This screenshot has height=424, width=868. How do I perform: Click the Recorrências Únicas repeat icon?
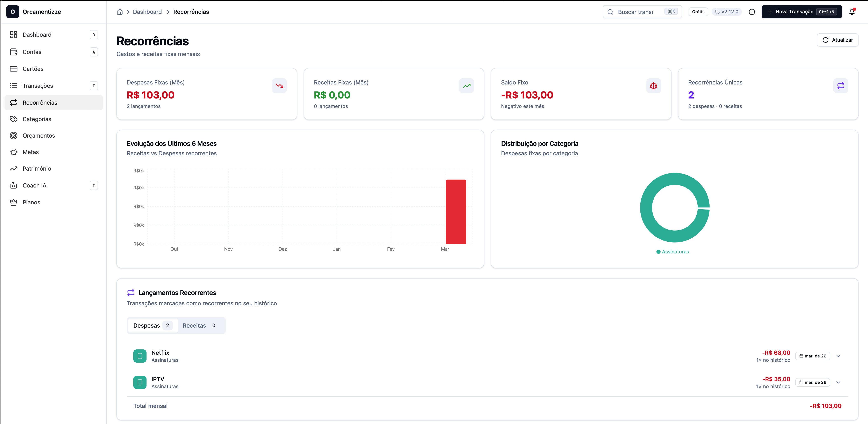[x=841, y=86]
